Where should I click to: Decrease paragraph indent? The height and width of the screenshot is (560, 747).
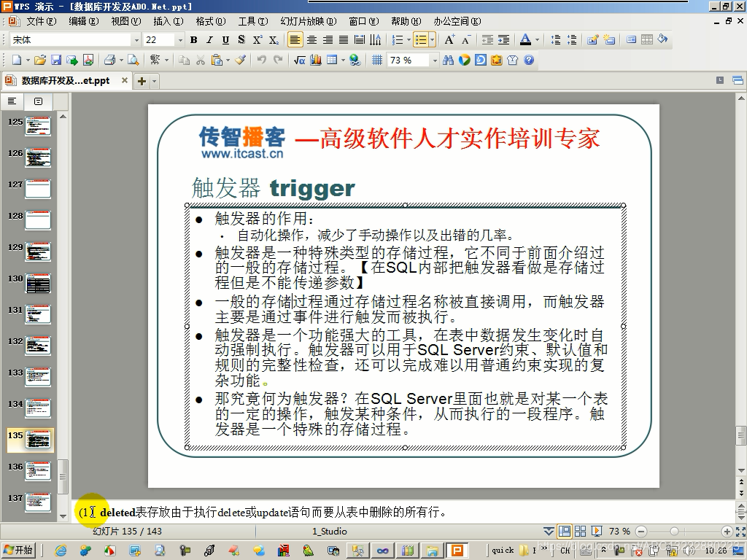(x=487, y=40)
